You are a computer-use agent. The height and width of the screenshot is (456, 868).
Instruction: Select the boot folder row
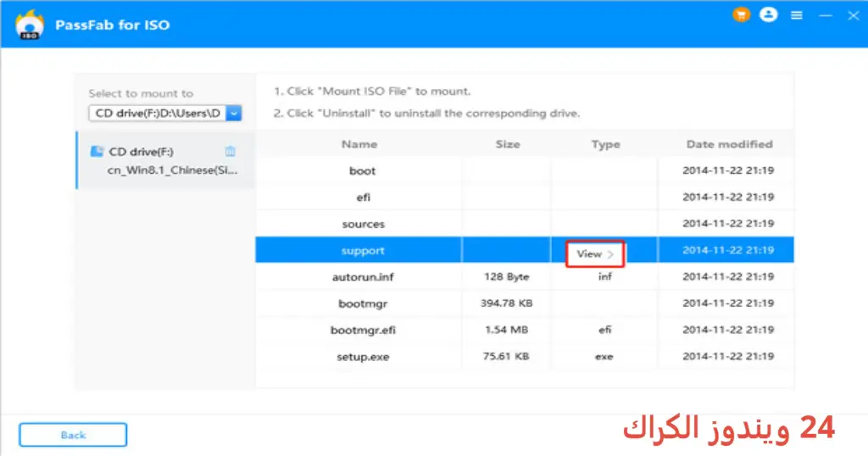point(524,170)
